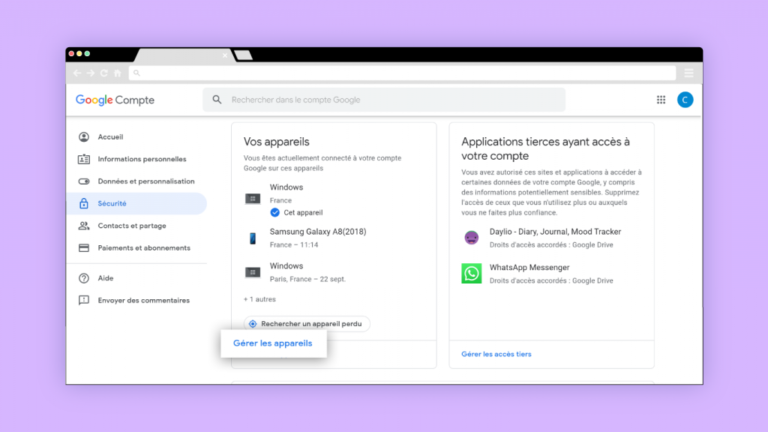
Task: Click the Daylio app icon
Action: (x=471, y=238)
